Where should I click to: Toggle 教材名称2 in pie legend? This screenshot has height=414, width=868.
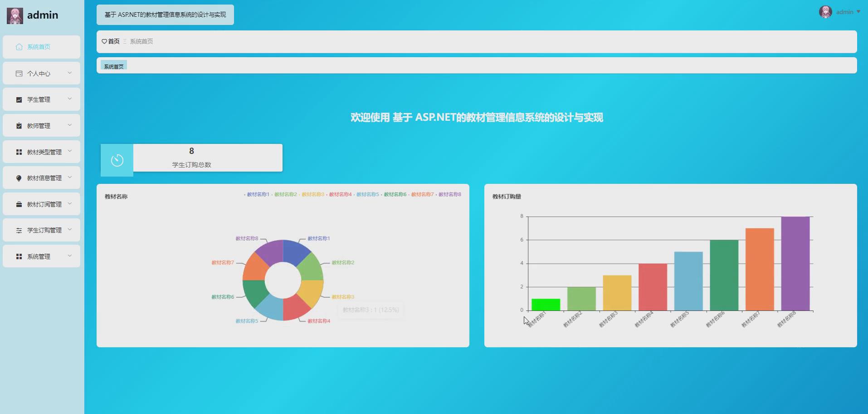284,194
